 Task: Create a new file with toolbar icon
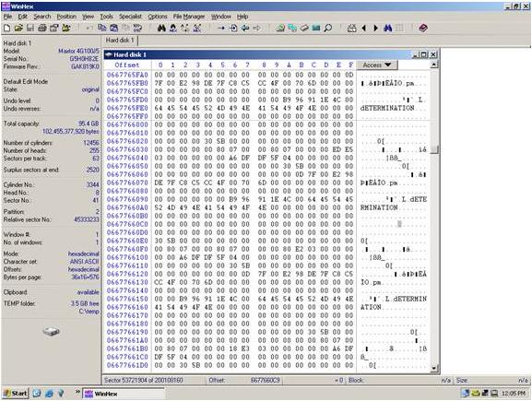tap(6, 29)
